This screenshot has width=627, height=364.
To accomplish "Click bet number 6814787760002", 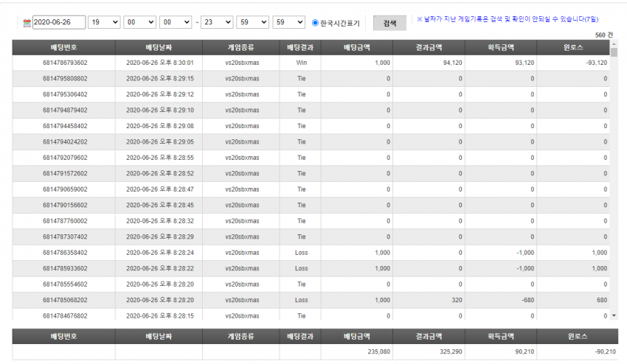I will (x=65, y=221).
